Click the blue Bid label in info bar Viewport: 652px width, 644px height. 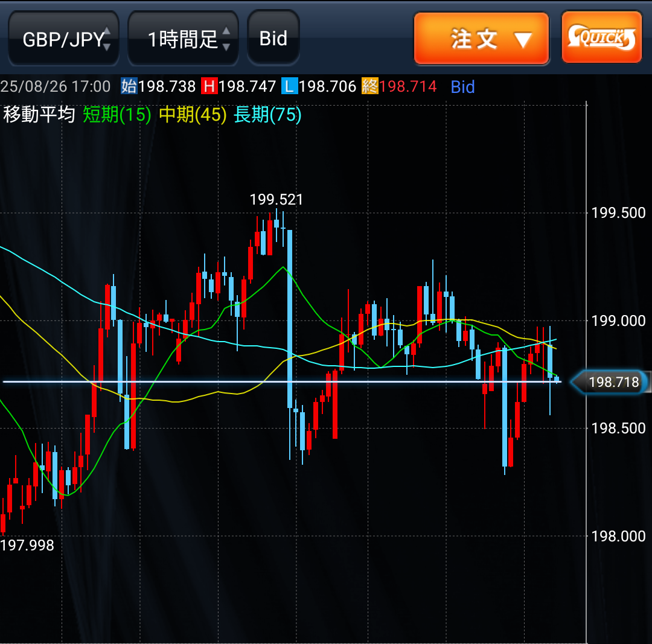[462, 87]
